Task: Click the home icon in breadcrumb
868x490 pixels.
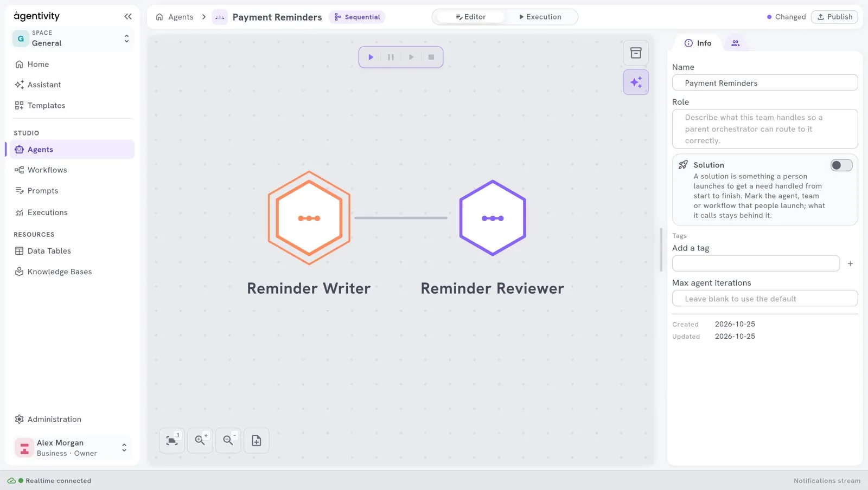Action: pos(159,17)
